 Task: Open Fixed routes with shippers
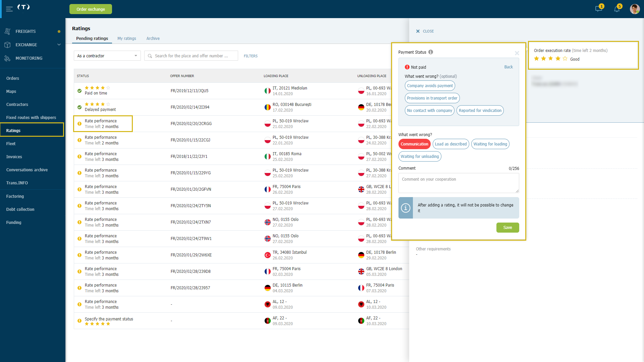tap(31, 118)
